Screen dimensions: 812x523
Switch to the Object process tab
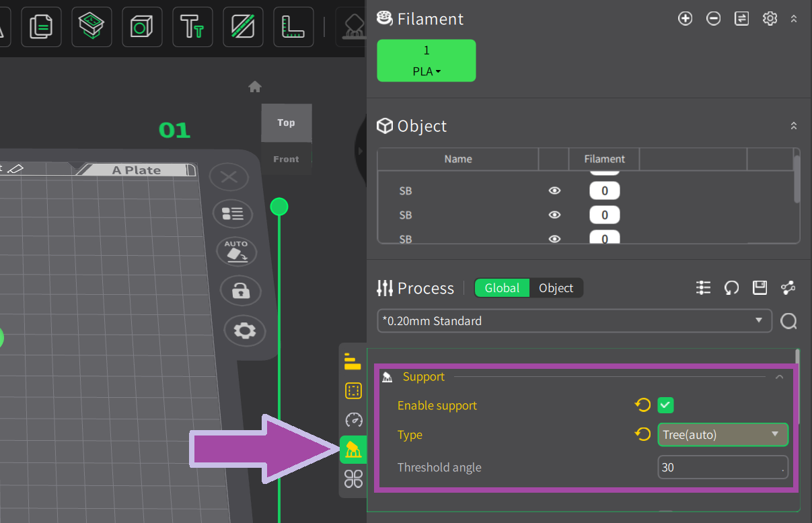click(556, 288)
